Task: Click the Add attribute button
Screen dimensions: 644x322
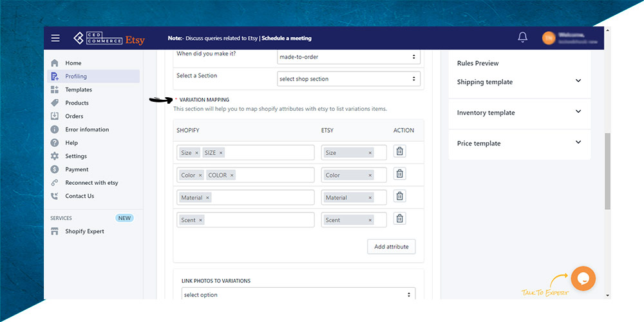Action: point(392,247)
